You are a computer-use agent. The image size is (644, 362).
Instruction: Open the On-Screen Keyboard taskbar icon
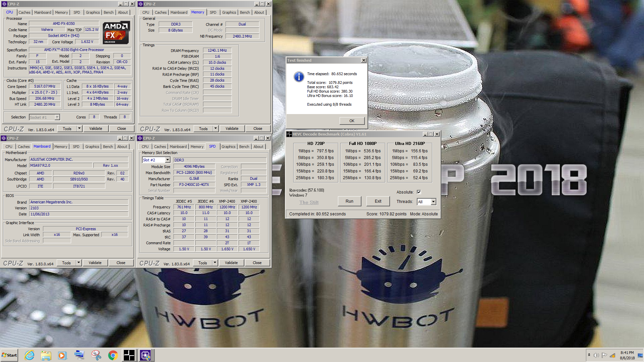click(x=79, y=355)
